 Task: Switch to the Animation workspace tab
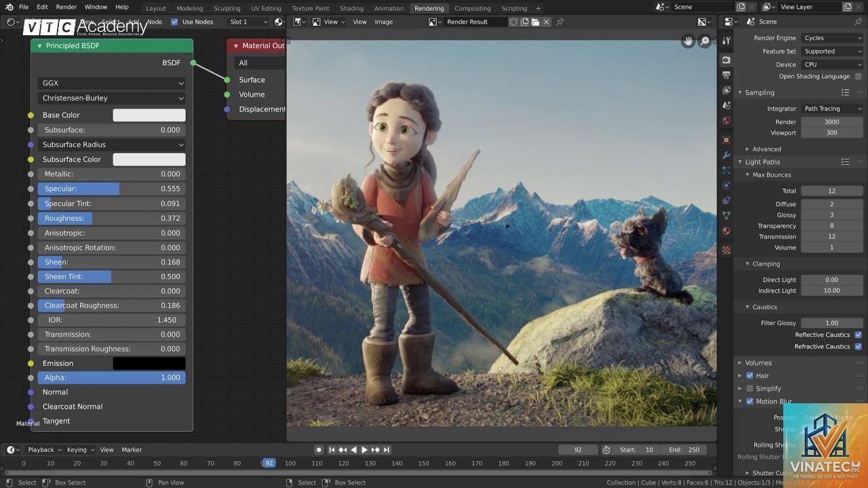coord(389,8)
